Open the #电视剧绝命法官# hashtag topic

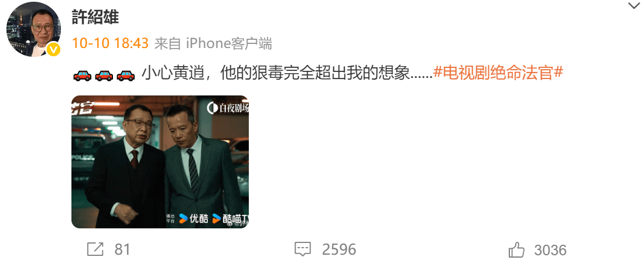tap(498, 74)
